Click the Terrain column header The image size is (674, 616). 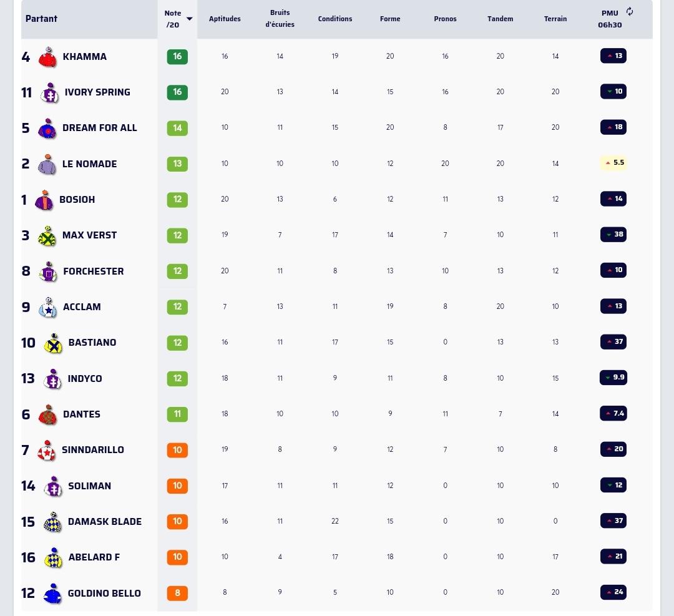555,19
